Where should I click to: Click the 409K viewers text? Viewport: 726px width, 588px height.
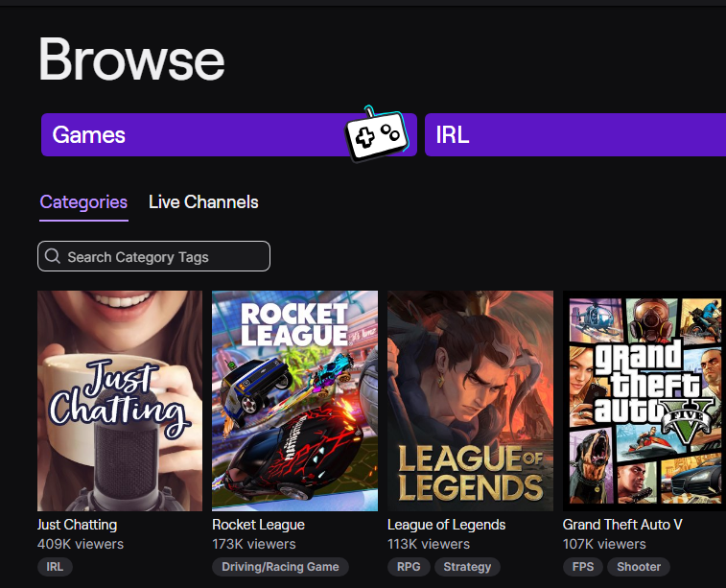click(x=81, y=544)
